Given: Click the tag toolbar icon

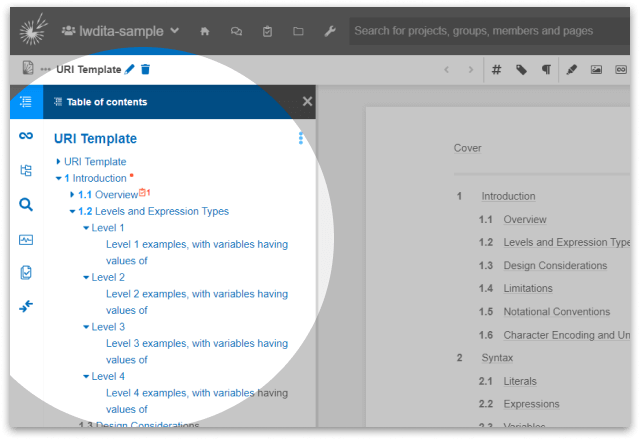Looking at the screenshot, I should tap(521, 70).
